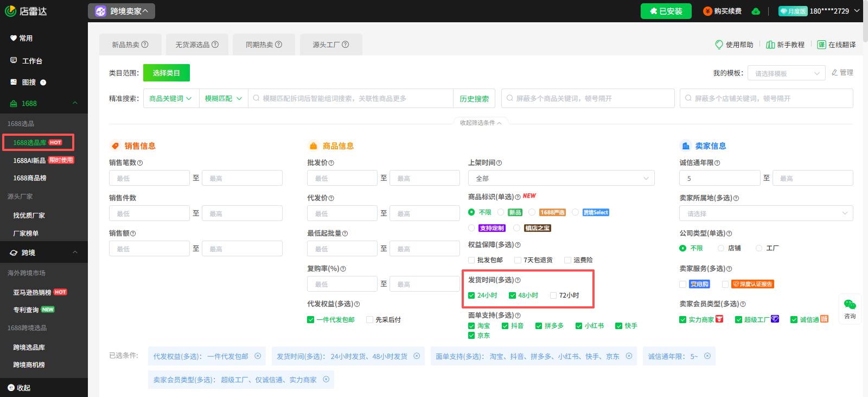Screen dimensions: 868x397
Task: Switch to 无货源选品 tab
Action: [x=196, y=45]
